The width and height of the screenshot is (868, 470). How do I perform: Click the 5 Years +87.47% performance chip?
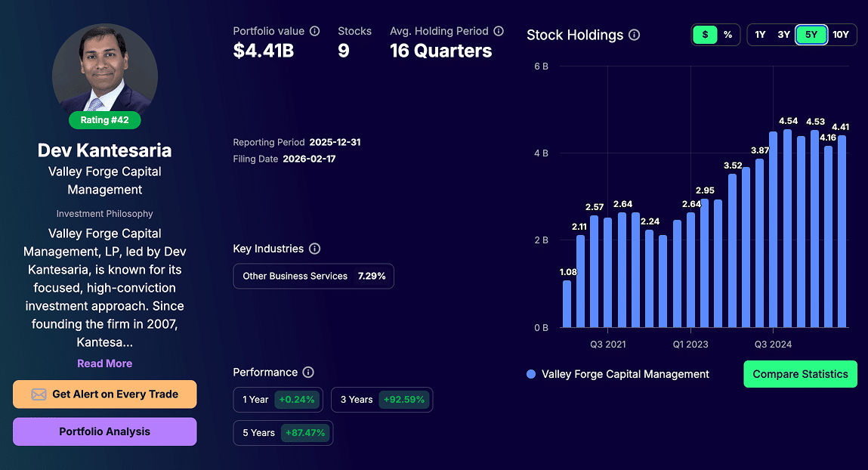pos(283,433)
